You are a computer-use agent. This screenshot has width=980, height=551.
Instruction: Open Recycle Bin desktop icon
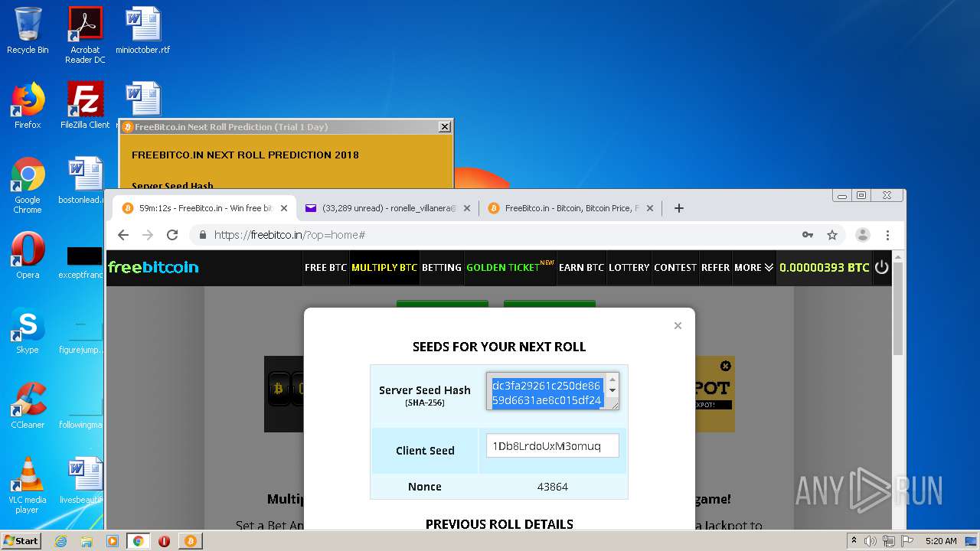pos(28,31)
